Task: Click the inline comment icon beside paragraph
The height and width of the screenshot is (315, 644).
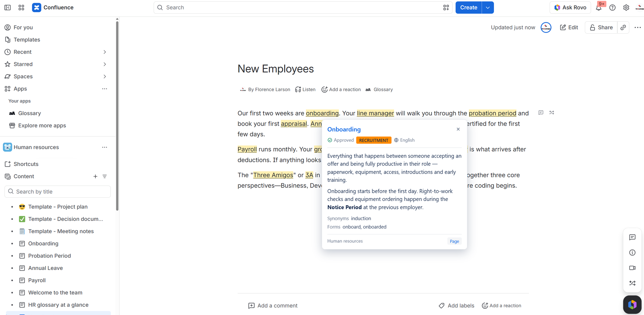Action: pos(541,113)
